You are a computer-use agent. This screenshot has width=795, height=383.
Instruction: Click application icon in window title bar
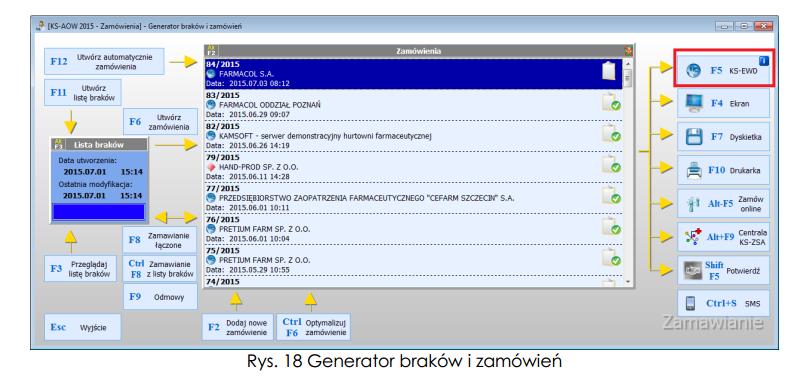point(40,25)
